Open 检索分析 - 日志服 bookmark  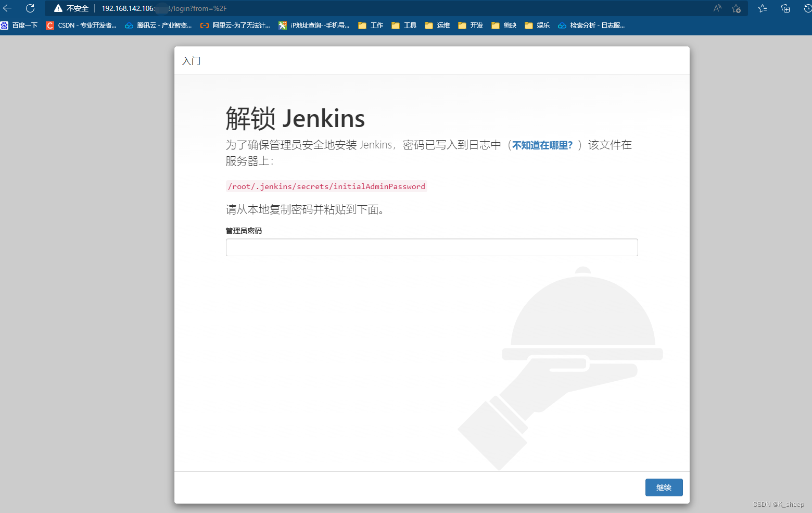[x=591, y=26]
